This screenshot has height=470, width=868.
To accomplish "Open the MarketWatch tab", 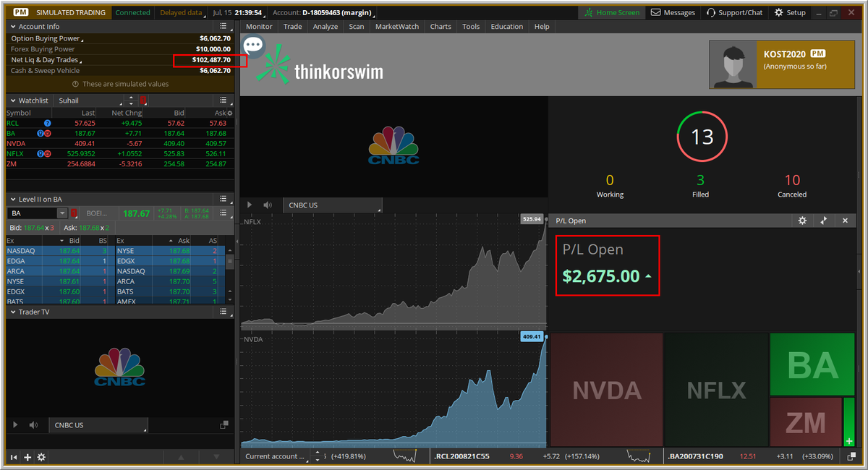I will point(397,27).
